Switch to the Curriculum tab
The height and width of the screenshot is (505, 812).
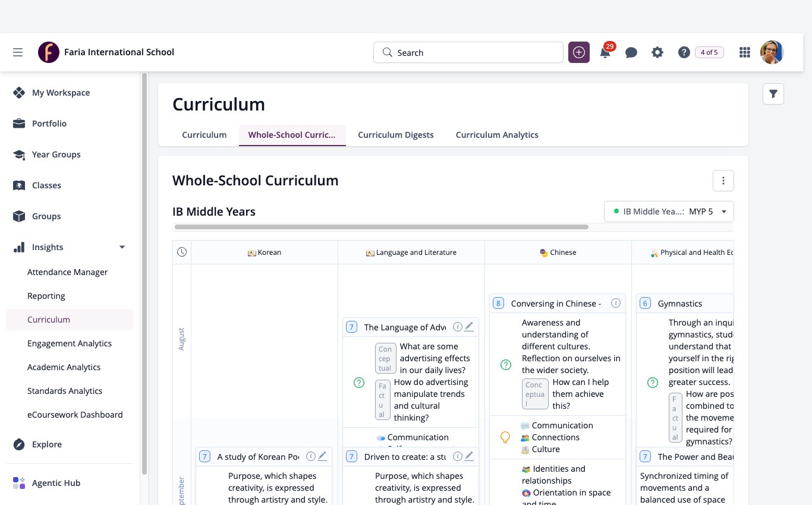click(x=204, y=135)
